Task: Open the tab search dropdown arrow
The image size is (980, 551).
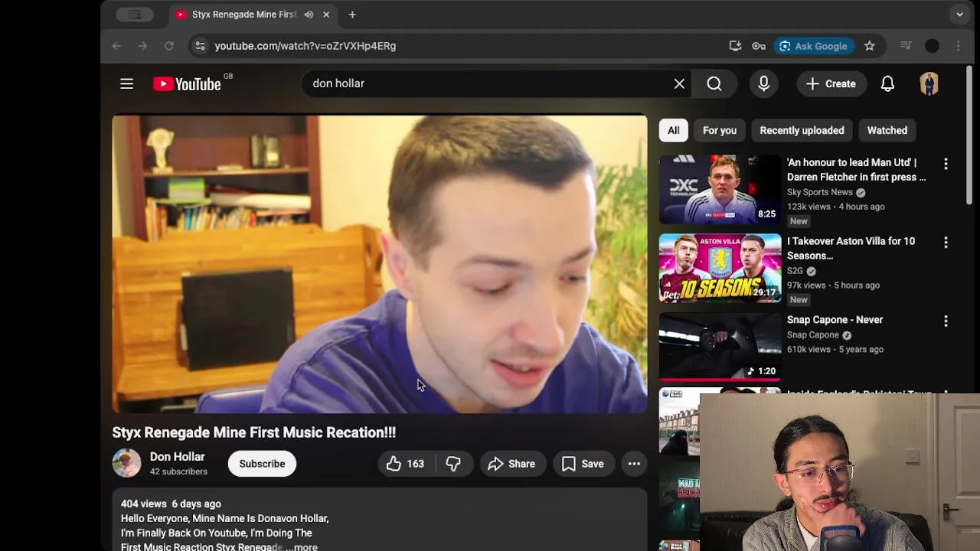Action: coord(959,15)
